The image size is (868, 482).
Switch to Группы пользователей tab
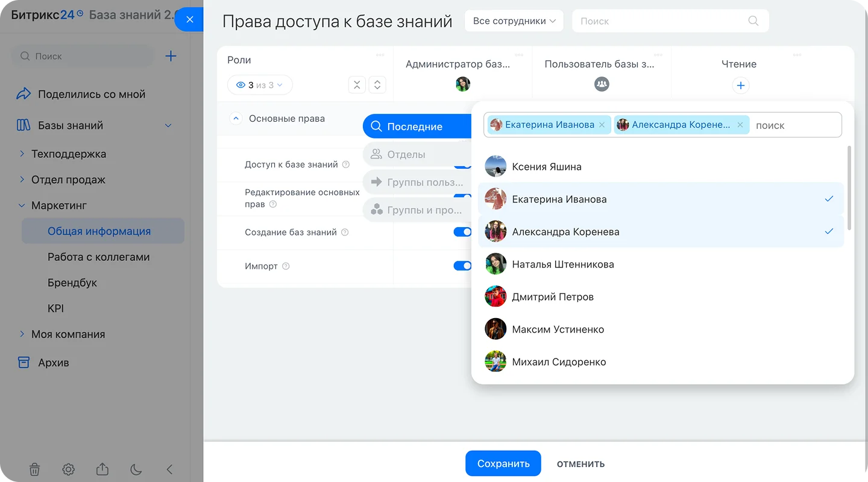click(417, 182)
